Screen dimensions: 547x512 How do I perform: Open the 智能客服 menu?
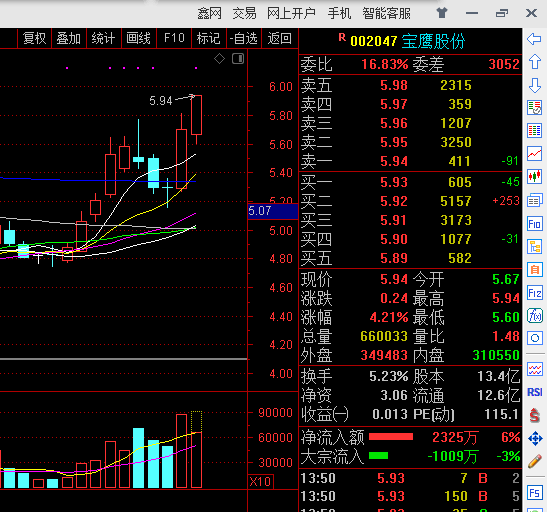pyautogui.click(x=387, y=14)
